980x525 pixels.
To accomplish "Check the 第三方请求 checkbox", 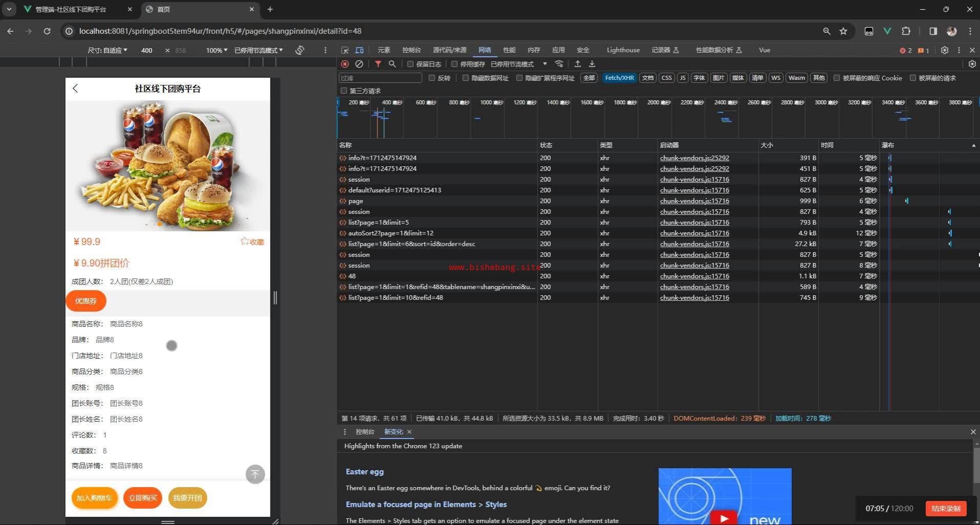I will pos(344,91).
